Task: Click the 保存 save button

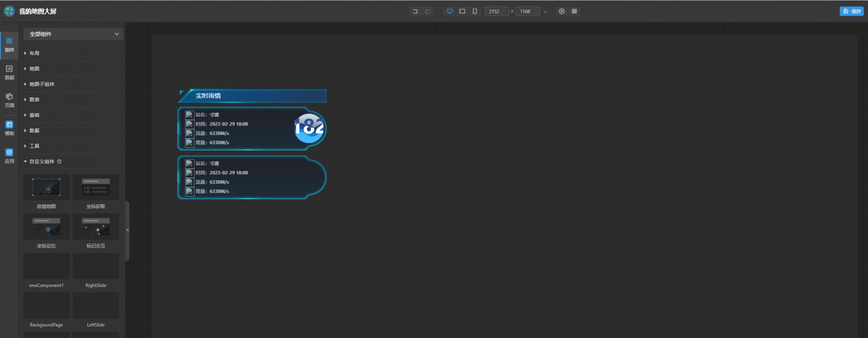Action: [x=851, y=11]
